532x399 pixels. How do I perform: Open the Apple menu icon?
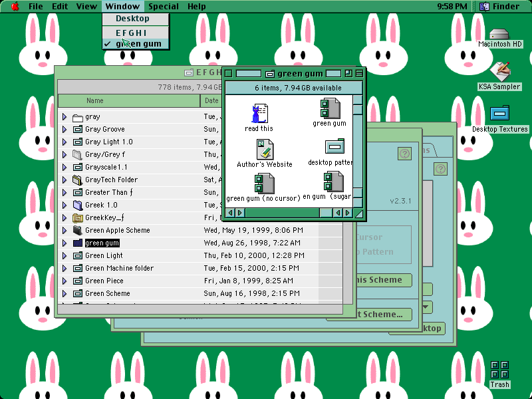pyautogui.click(x=15, y=6)
